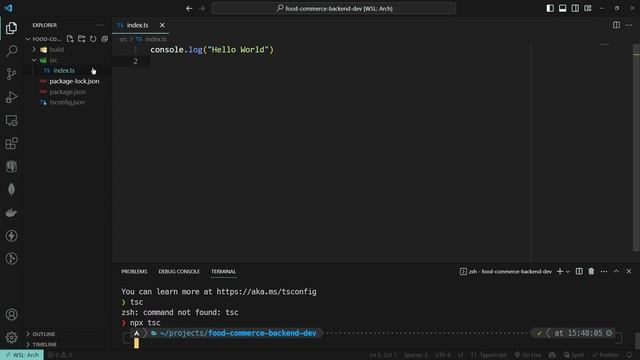Toggle primary side bar visibility
The image size is (640, 360).
[x=550, y=8]
